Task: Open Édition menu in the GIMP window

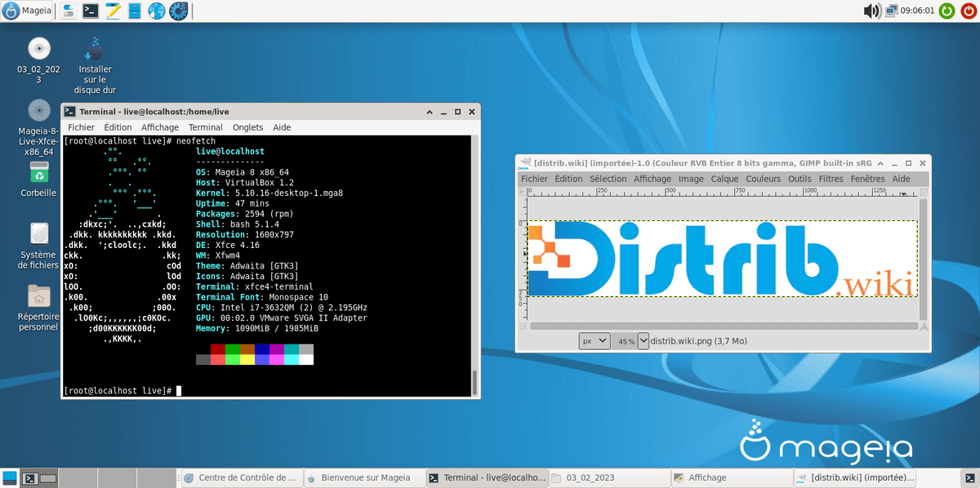Action: click(x=569, y=179)
